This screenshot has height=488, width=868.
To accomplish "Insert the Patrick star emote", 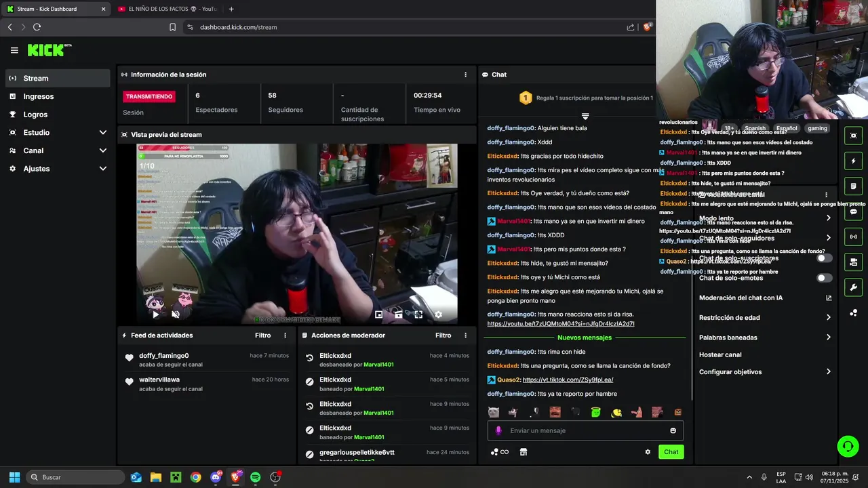I will click(637, 412).
